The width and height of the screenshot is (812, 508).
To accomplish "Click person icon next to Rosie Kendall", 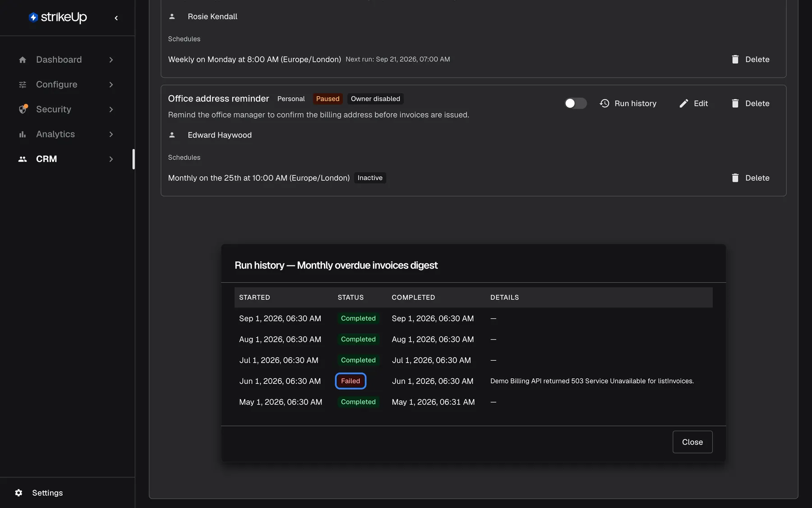I will 172,16.
